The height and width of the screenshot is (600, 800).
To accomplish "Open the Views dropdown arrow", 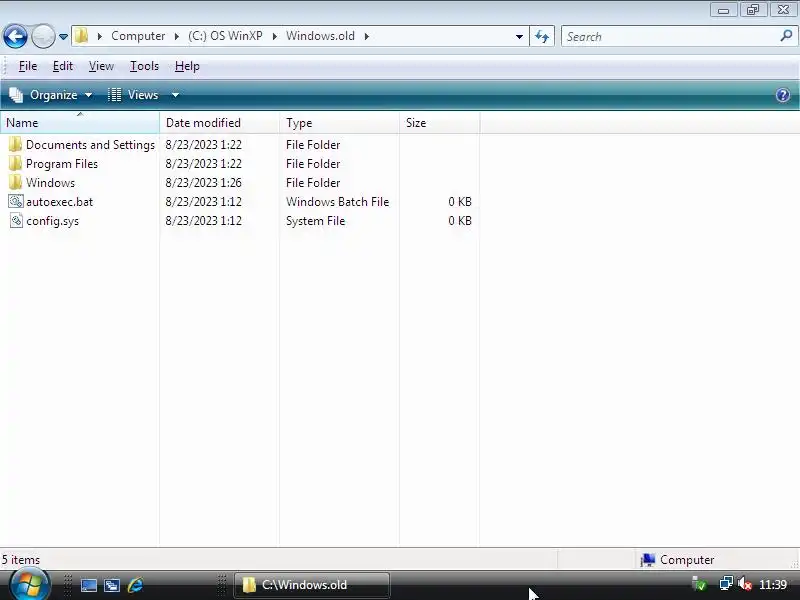I will [175, 95].
